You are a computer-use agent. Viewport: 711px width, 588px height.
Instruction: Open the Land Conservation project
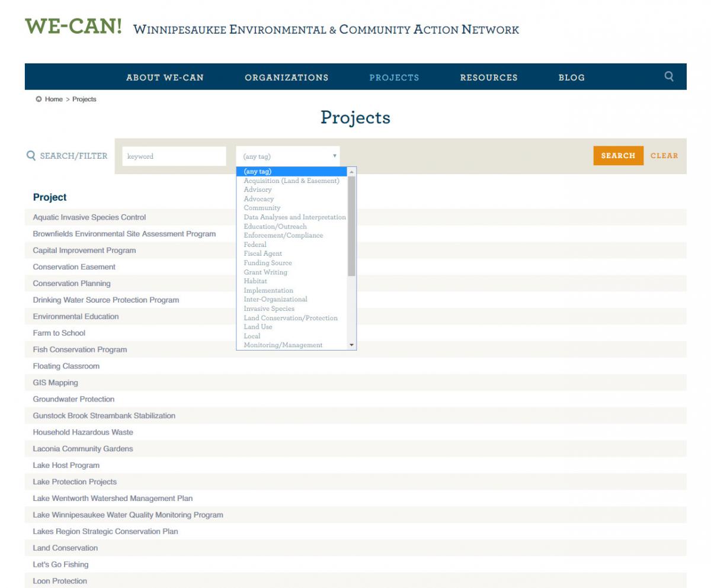click(x=65, y=548)
